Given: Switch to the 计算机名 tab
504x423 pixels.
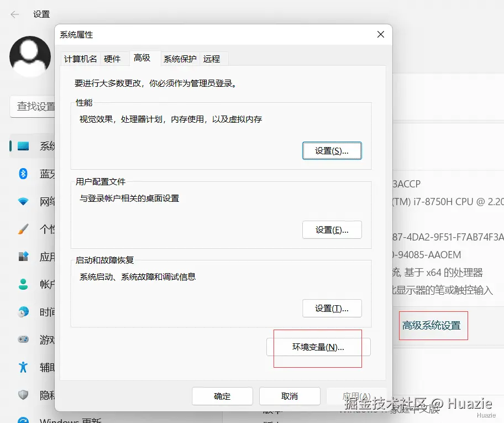Looking at the screenshot, I should [80, 59].
